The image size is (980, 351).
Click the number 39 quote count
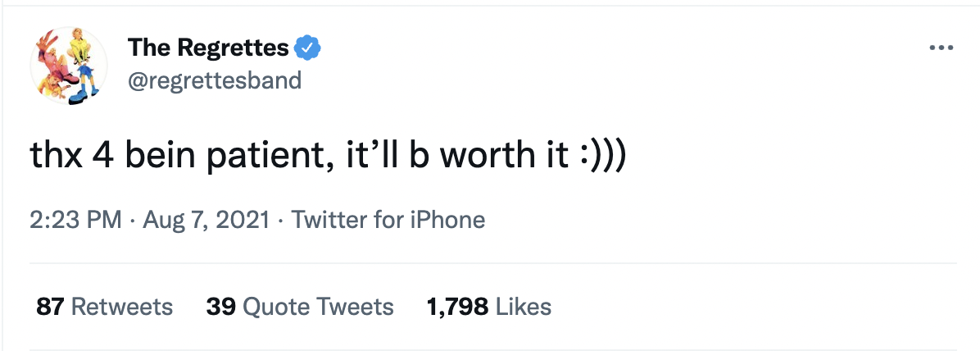point(221,307)
